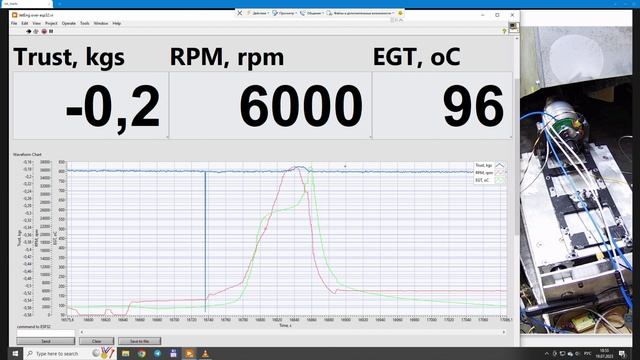Image resolution: width=640 pixels, height=360 pixels.
Task: Click the yellow context help question mark
Action: pos(504,31)
